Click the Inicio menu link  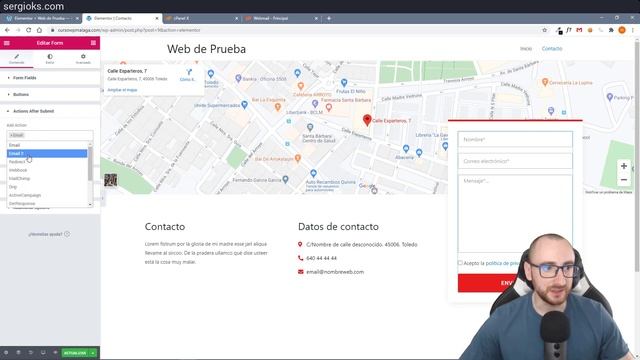(526, 49)
